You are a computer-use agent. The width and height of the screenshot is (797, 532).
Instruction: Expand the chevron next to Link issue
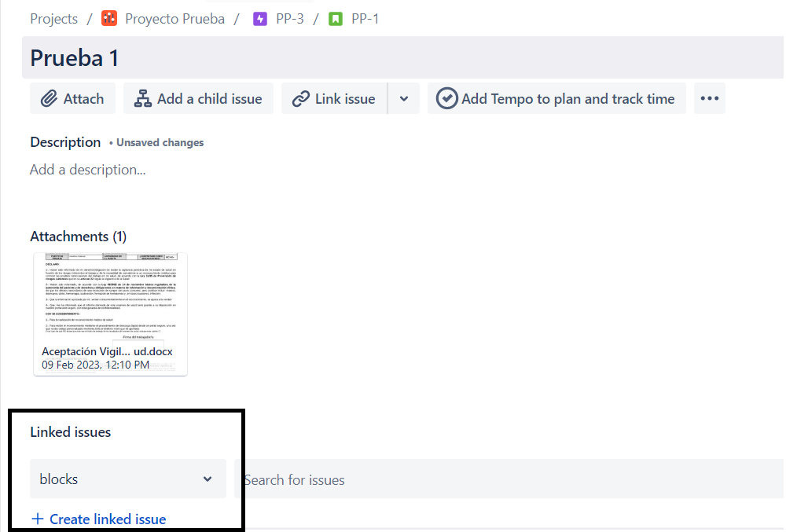(404, 99)
